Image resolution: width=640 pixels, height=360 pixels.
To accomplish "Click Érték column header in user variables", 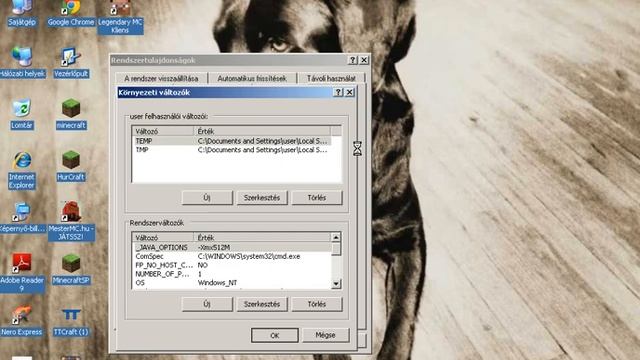I will click(262, 131).
